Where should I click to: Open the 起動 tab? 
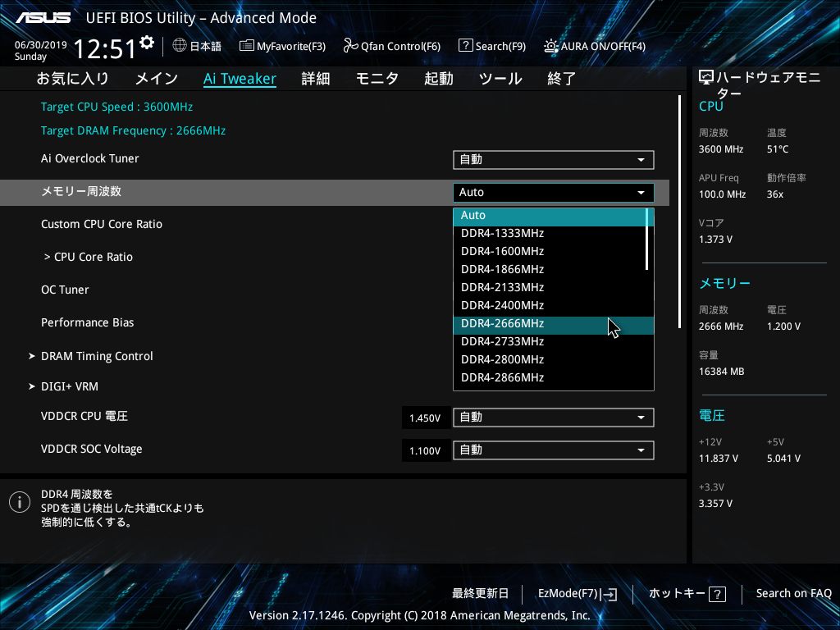(439, 79)
